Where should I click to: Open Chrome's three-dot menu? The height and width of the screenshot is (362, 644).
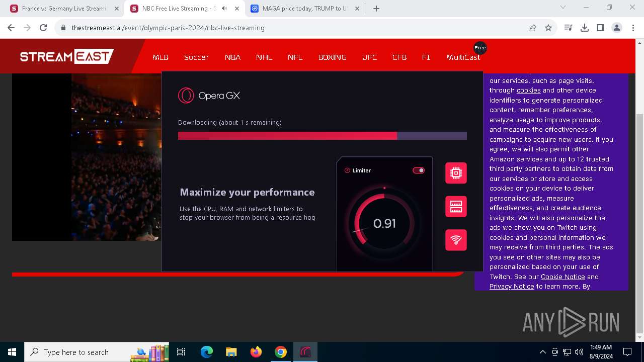pyautogui.click(x=633, y=28)
